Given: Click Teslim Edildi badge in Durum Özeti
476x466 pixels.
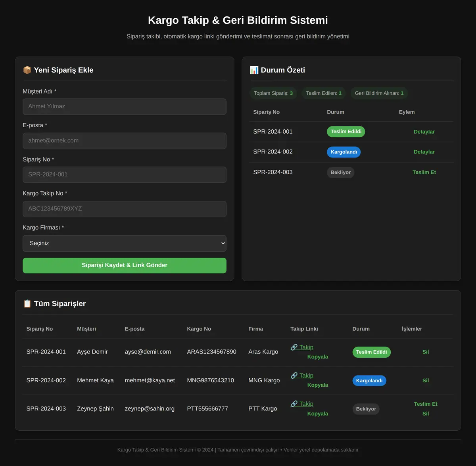Looking at the screenshot, I should [346, 132].
